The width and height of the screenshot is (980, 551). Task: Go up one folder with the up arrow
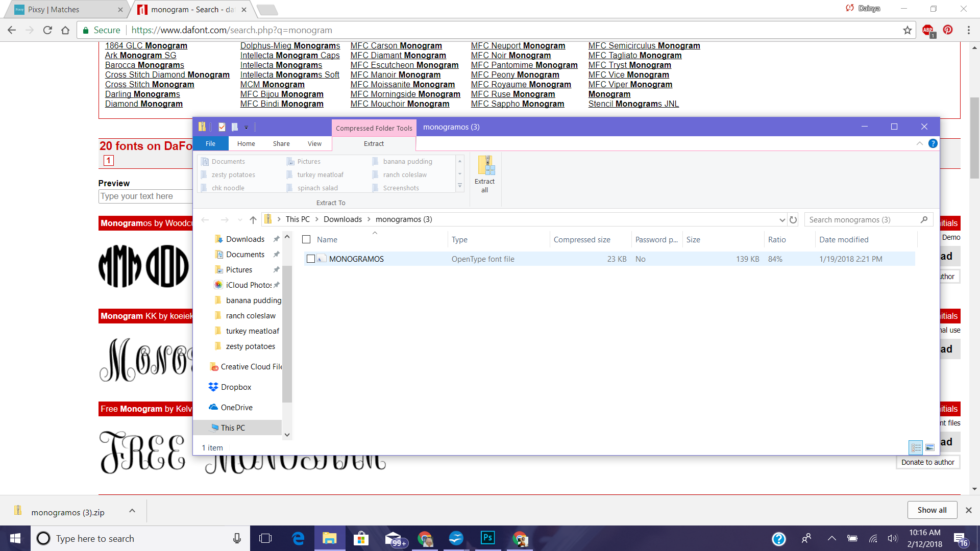(x=253, y=219)
